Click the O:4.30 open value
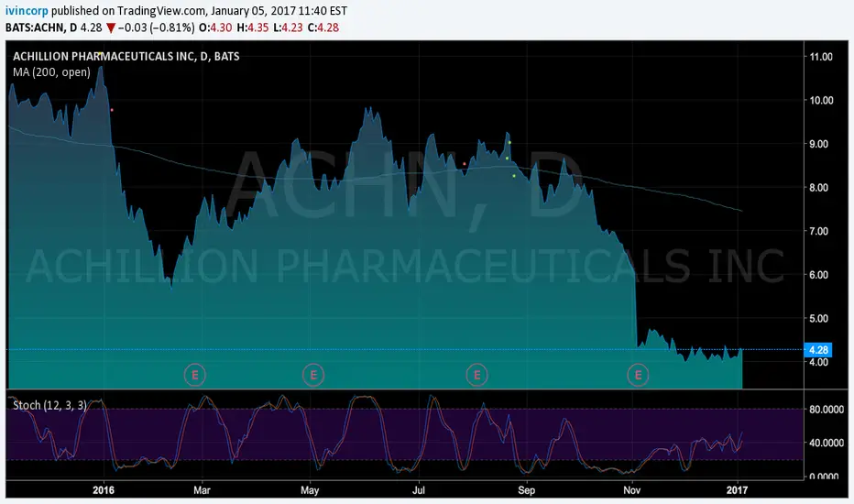Screen dimensions: 854x504 pos(215,27)
